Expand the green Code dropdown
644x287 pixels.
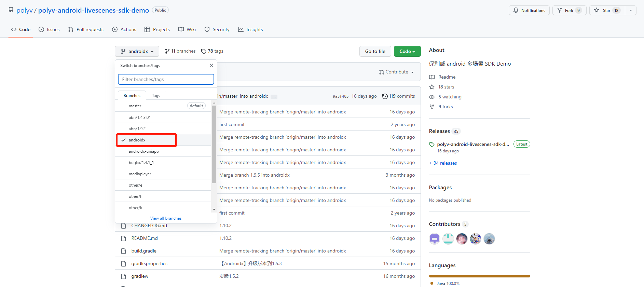[407, 51]
